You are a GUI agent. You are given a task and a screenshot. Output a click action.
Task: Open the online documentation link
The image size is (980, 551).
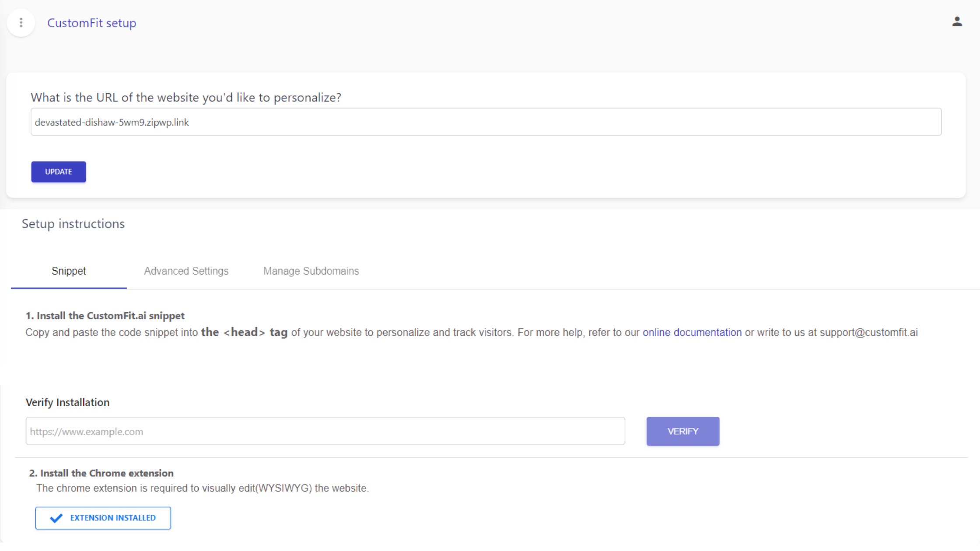[x=692, y=333]
